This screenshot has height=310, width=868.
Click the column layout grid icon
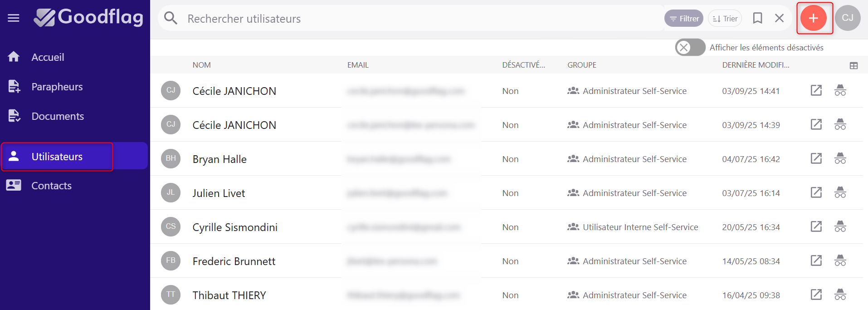click(x=853, y=66)
